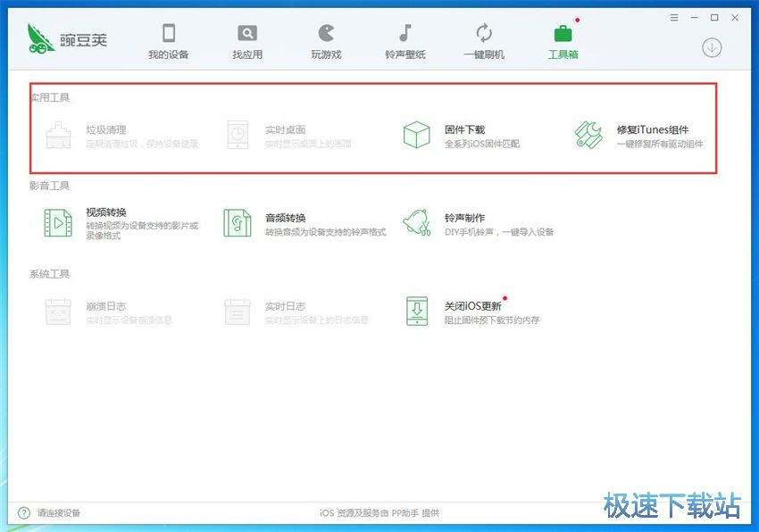Screen dimensions: 759x532
Task: Click the 实时日志 log icon
Action: [x=238, y=312]
